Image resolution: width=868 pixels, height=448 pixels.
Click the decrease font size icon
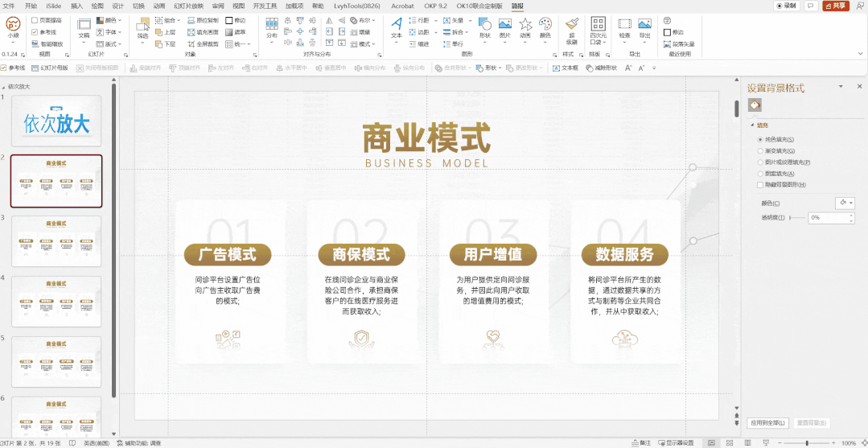tap(642, 68)
